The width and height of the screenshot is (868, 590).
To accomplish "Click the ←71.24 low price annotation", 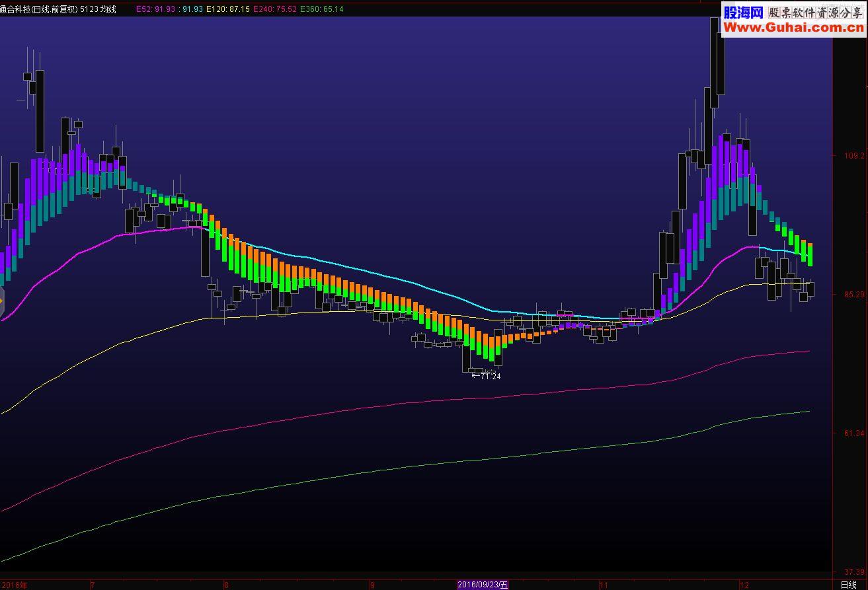I will tap(486, 377).
